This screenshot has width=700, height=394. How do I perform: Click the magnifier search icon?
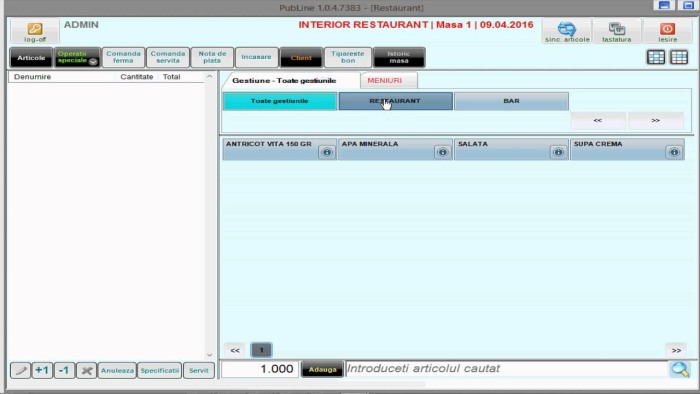pos(679,369)
